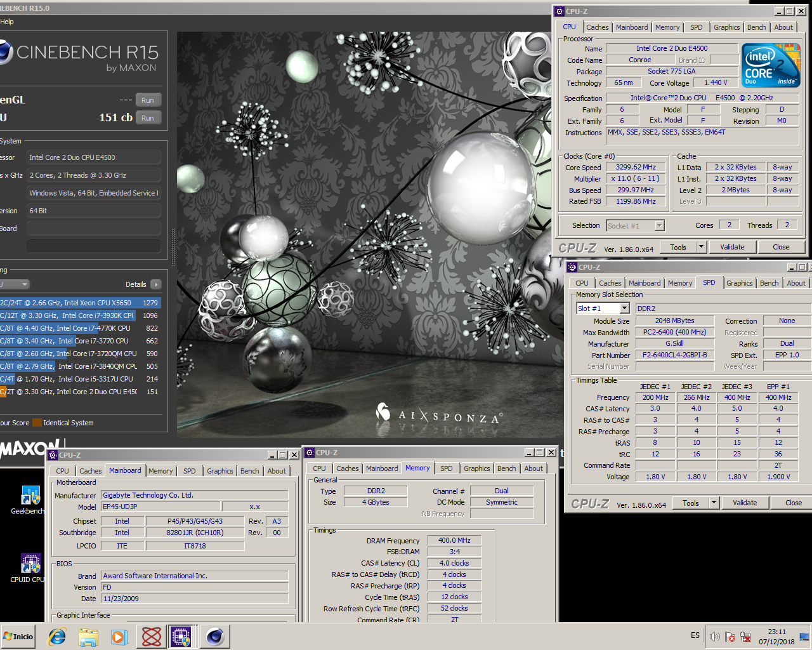Viewport: 812px width, 650px height.
Task: Click the FSB:DRAM ratio value 3:4
Action: coord(454,552)
